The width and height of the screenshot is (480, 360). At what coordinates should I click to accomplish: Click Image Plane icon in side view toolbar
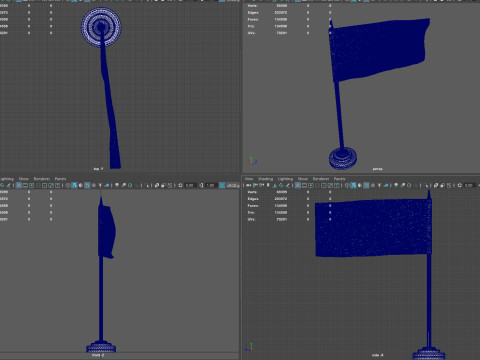click(x=275, y=185)
